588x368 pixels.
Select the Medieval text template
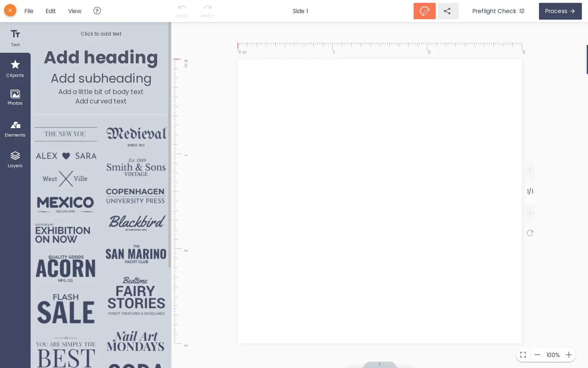click(x=136, y=137)
